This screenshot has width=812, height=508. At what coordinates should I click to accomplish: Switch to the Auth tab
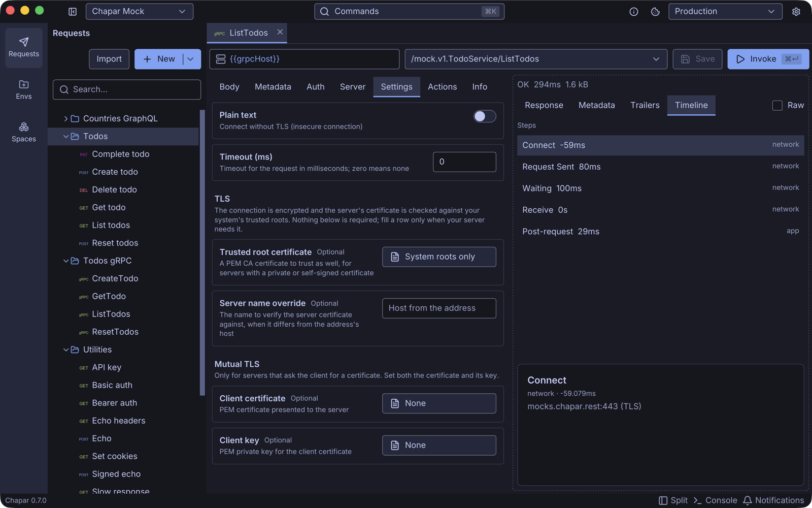(x=315, y=87)
